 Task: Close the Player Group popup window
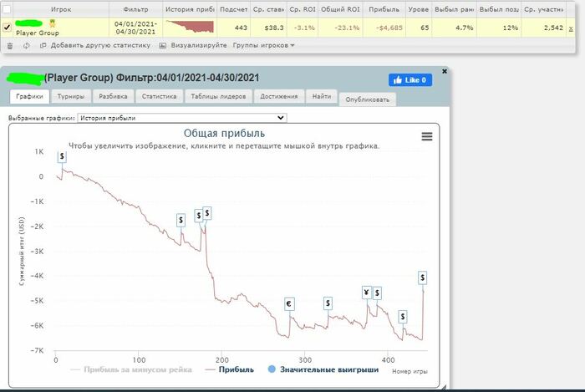445,71
